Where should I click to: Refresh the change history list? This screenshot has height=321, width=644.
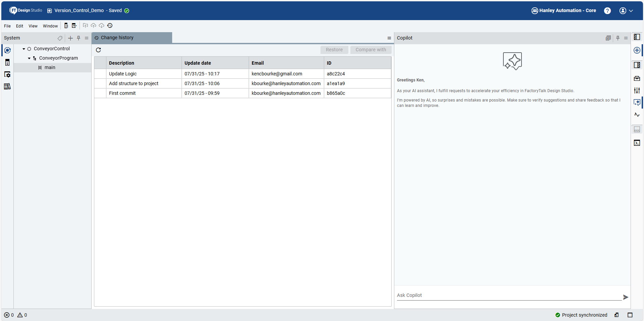[98, 50]
